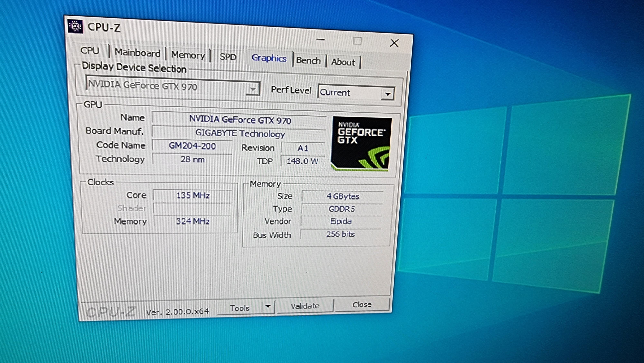The height and width of the screenshot is (363, 644).
Task: Click the Board Manuf. label
Action: (x=114, y=131)
